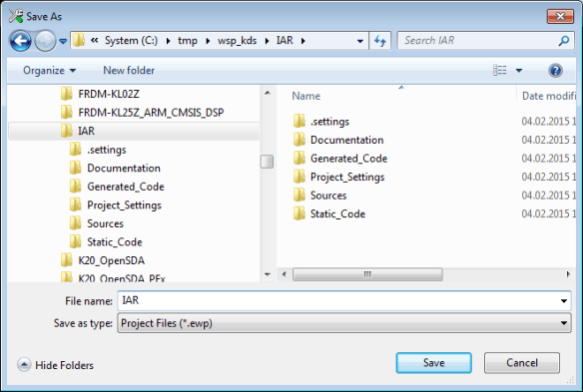This screenshot has height=392, width=583.
Task: Select .settings in the folder tree
Action: click(x=107, y=150)
